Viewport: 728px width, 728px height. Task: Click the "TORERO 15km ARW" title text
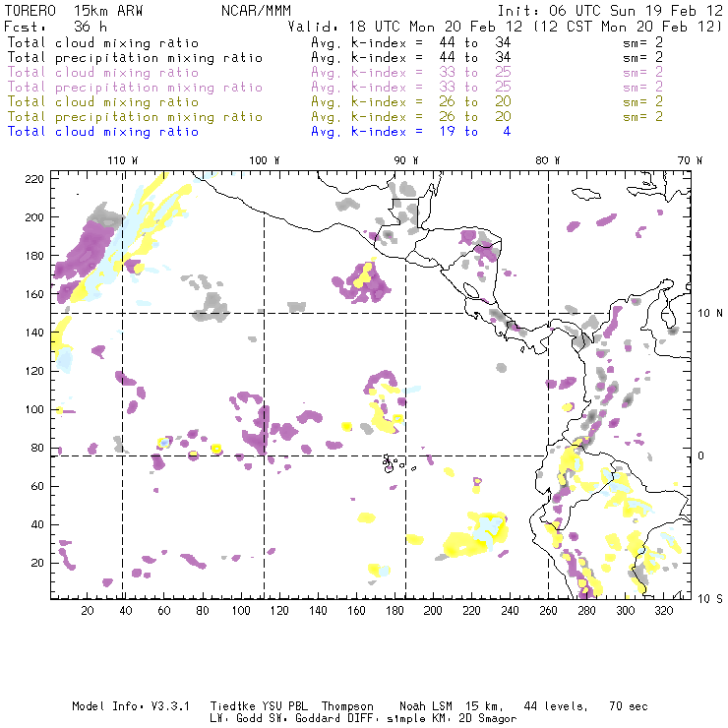tap(74, 11)
